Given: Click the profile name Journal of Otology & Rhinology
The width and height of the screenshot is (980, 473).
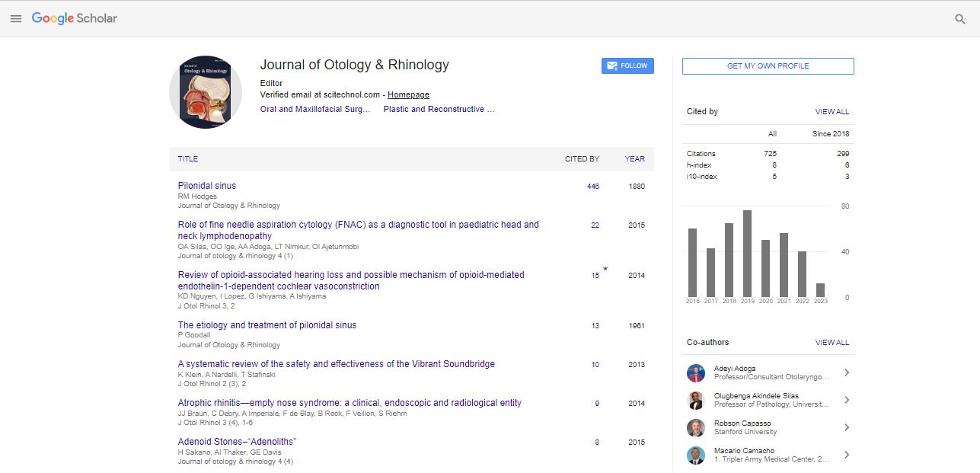Looking at the screenshot, I should 355,66.
